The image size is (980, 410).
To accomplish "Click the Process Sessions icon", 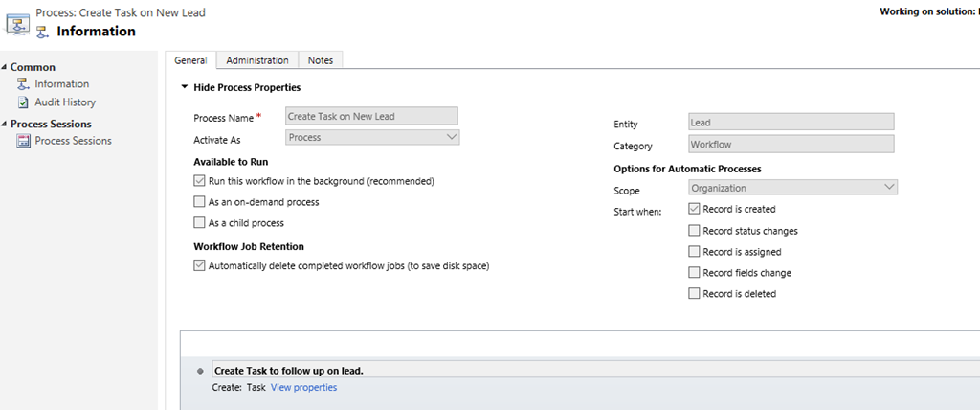I will tap(23, 141).
